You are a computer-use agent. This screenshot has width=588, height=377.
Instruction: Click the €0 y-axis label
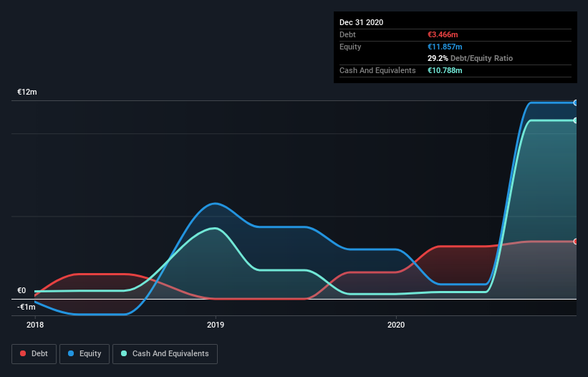click(21, 290)
